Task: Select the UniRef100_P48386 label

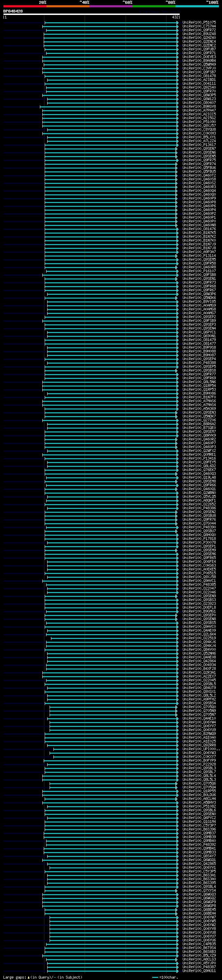Action: point(199,508)
